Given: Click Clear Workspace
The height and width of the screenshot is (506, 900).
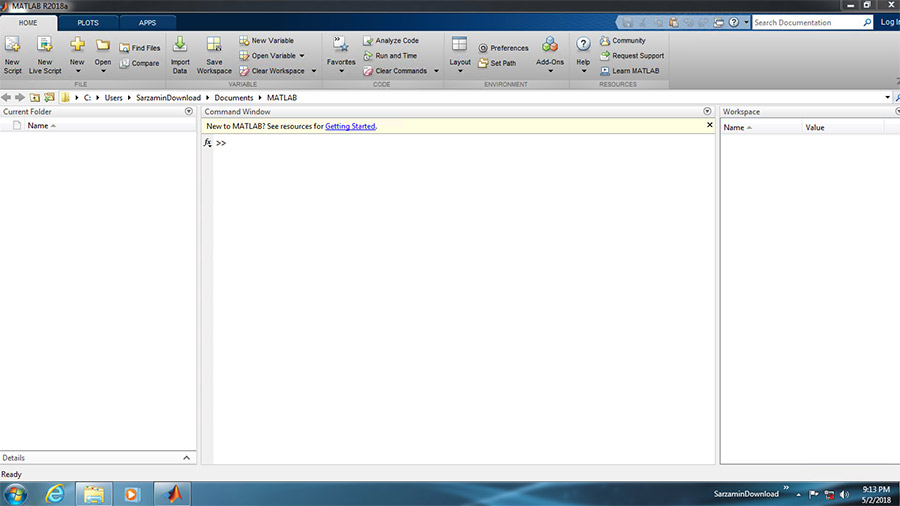Looking at the screenshot, I should (272, 71).
